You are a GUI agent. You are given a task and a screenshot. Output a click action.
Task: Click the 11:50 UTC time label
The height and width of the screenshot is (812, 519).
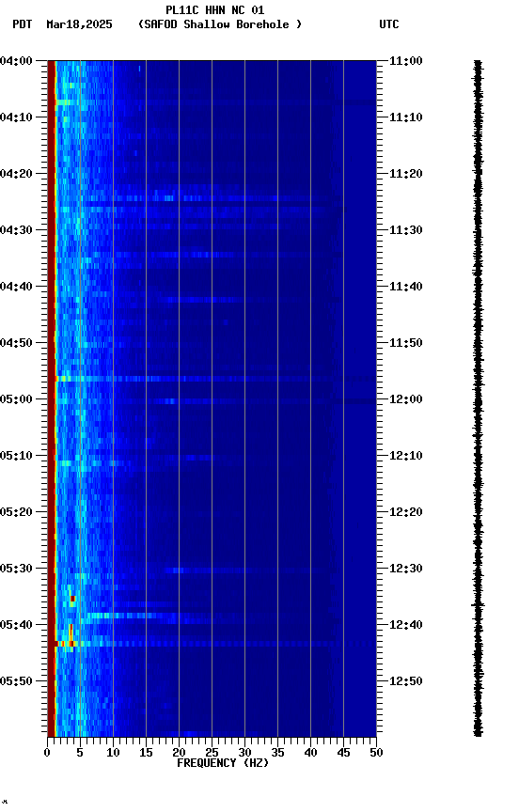(x=406, y=343)
